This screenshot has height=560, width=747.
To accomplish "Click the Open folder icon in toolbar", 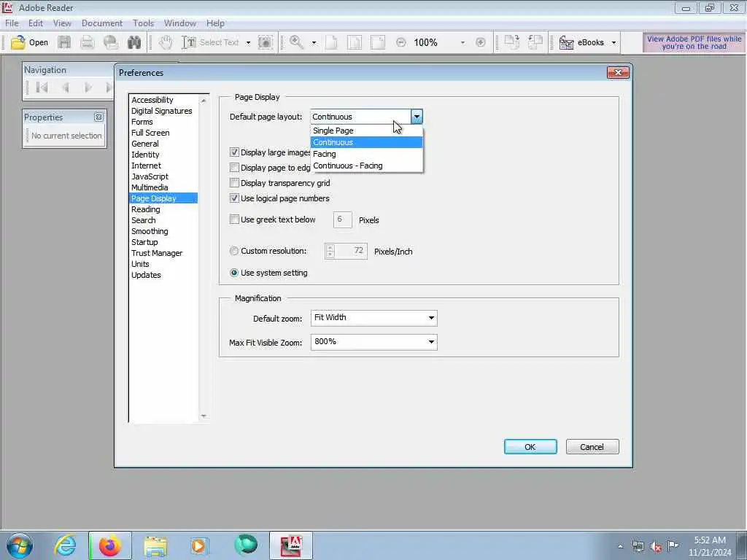I will [x=18, y=42].
